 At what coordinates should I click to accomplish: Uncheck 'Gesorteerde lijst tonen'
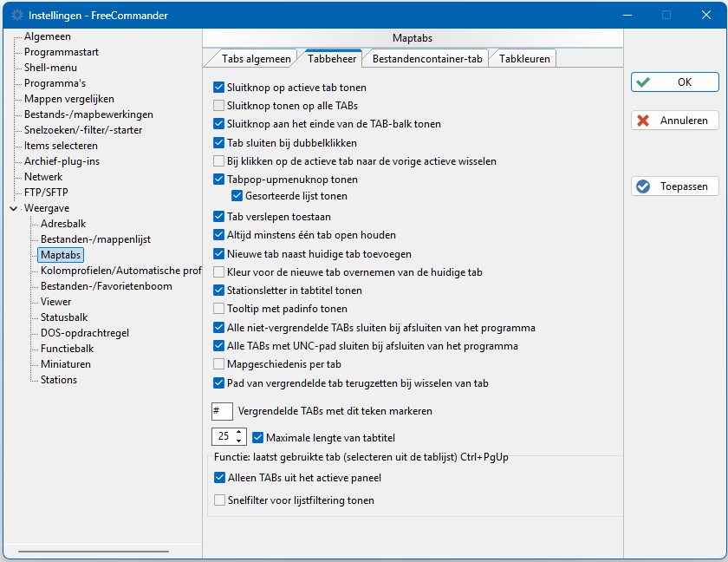coord(237,196)
